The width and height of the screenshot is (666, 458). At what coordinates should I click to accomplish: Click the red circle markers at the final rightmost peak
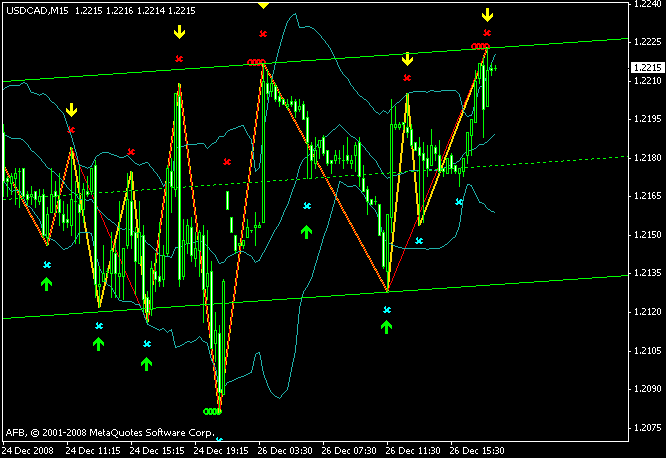pos(480,46)
